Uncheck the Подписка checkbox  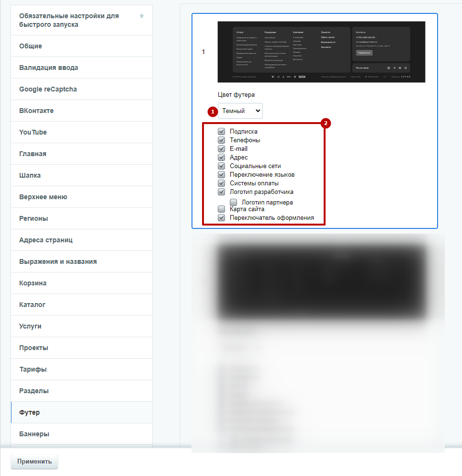pos(222,131)
